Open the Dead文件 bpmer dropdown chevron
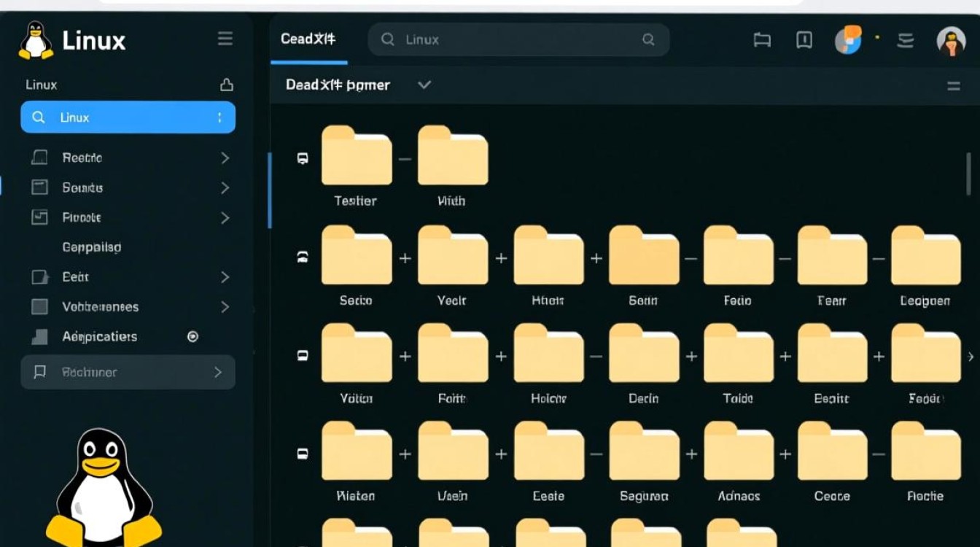The height and width of the screenshot is (547, 980). point(424,85)
